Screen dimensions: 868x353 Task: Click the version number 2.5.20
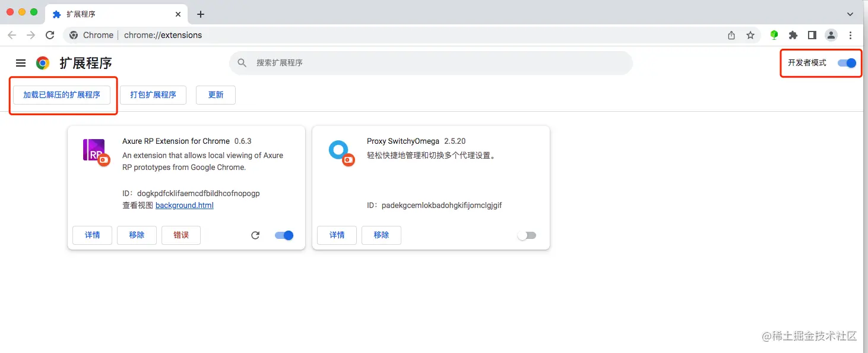(455, 141)
